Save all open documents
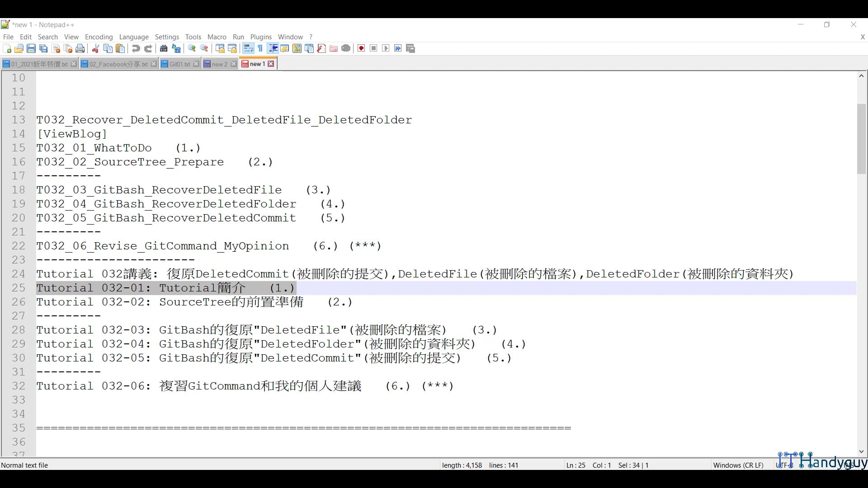 pyautogui.click(x=44, y=48)
